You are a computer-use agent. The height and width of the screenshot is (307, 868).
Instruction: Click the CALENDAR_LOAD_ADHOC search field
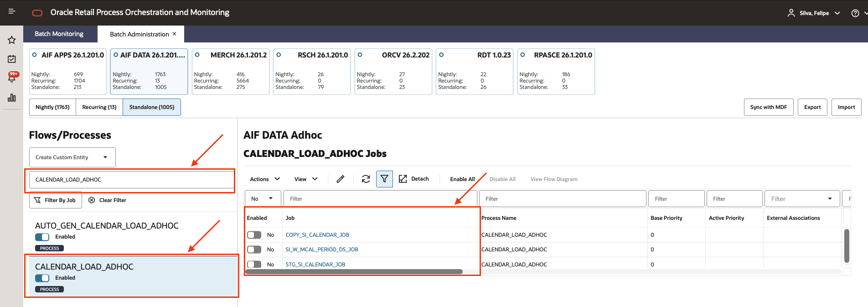[x=132, y=180]
